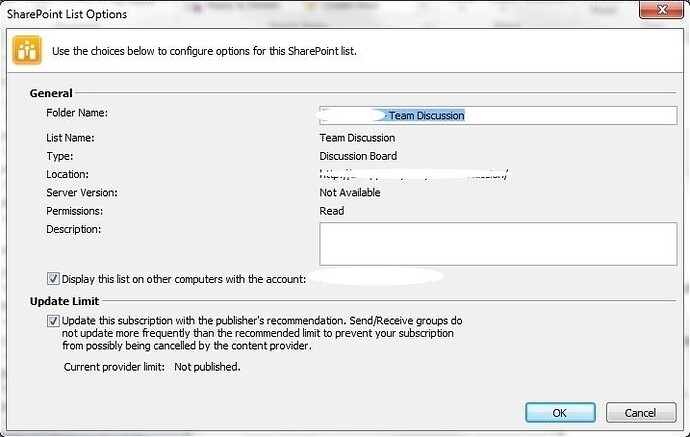Click the Not Available server version text

pos(350,193)
